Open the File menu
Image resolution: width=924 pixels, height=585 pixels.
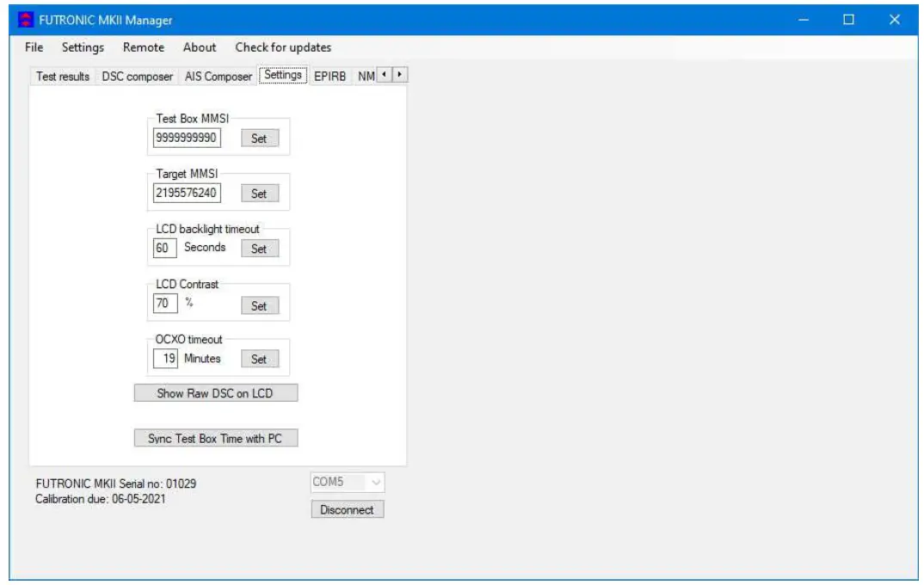click(x=34, y=47)
